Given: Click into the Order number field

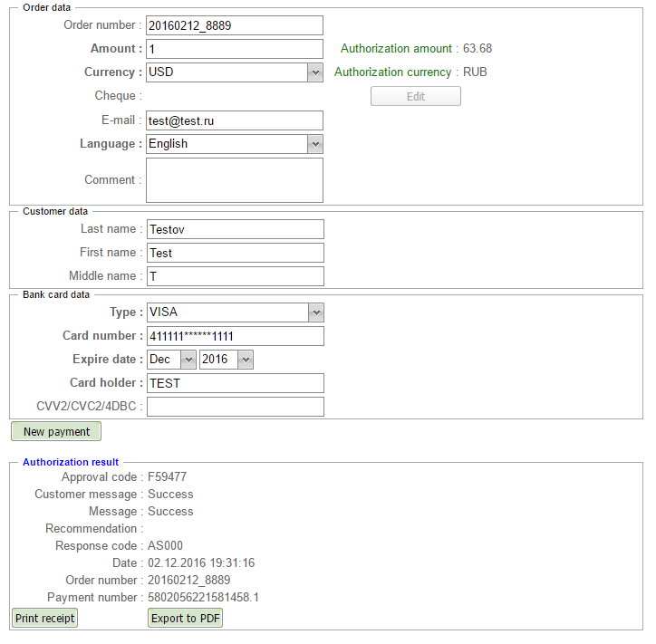Looking at the screenshot, I should coord(234,25).
